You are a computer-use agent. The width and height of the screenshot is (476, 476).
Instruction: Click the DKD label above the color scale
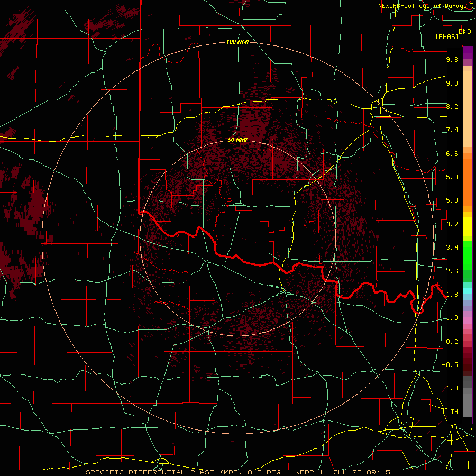tap(464, 32)
